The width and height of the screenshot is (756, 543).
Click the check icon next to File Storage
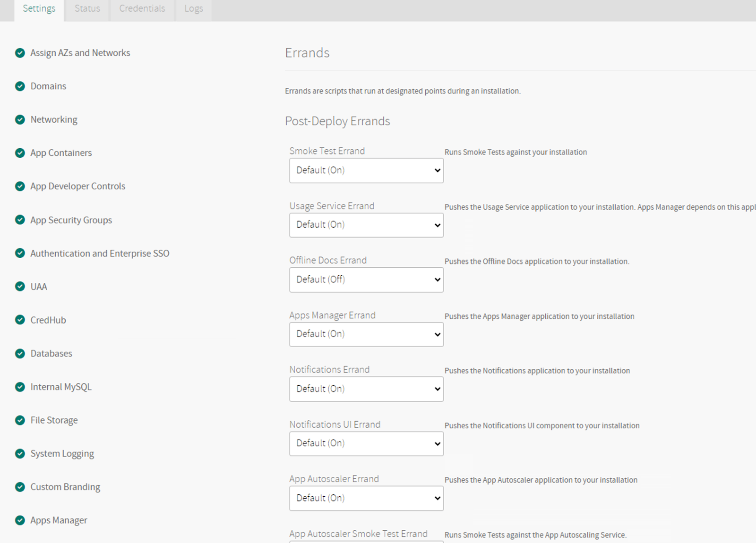click(20, 420)
